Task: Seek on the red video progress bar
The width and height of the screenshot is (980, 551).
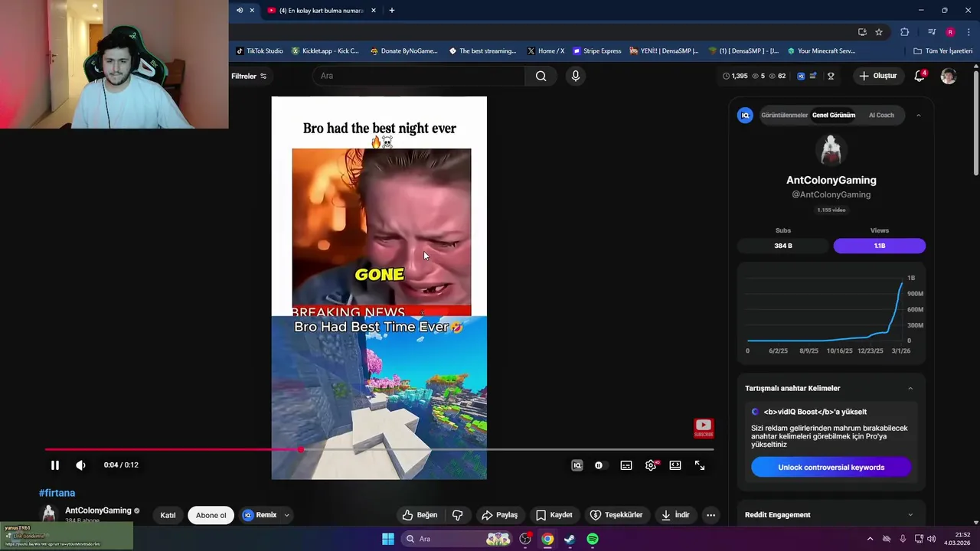Action: [379, 450]
